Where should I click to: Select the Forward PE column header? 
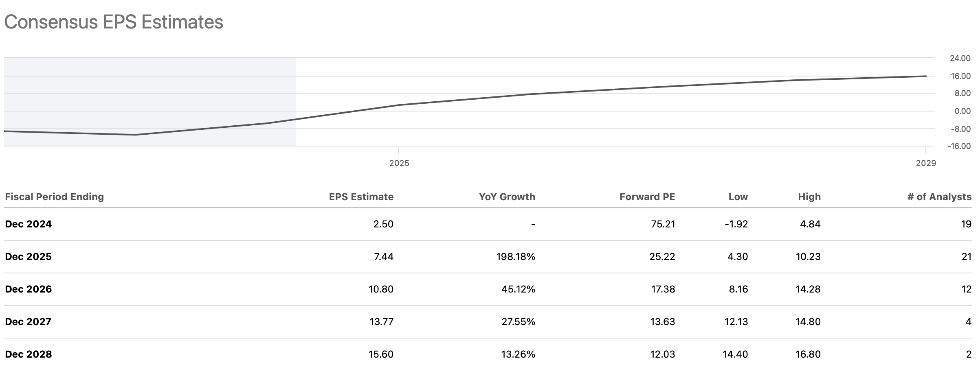point(647,197)
